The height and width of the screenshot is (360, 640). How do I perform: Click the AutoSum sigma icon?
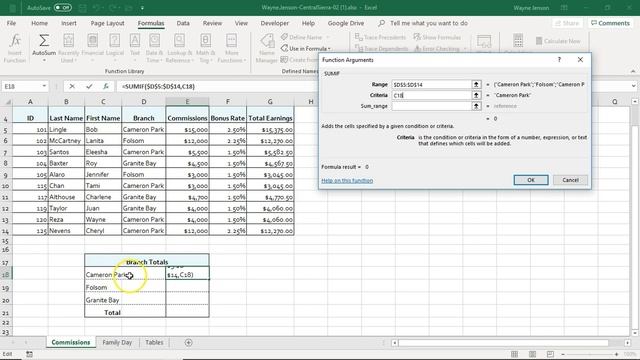pos(44,41)
